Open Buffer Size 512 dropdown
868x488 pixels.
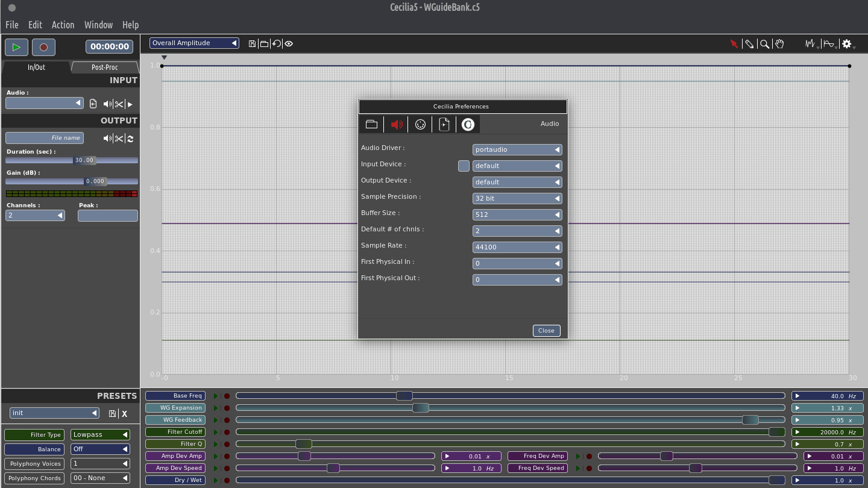[x=517, y=214]
